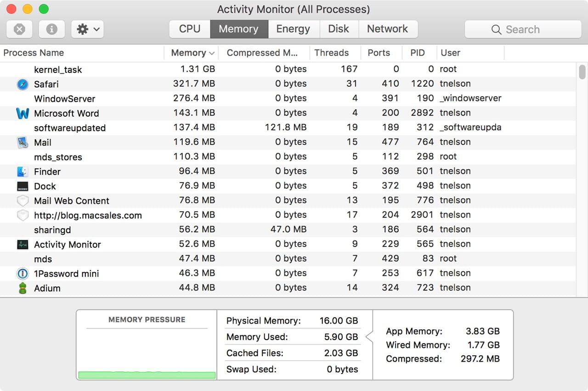The image size is (588, 391).
Task: Click the Dock process icon
Action: [22, 186]
